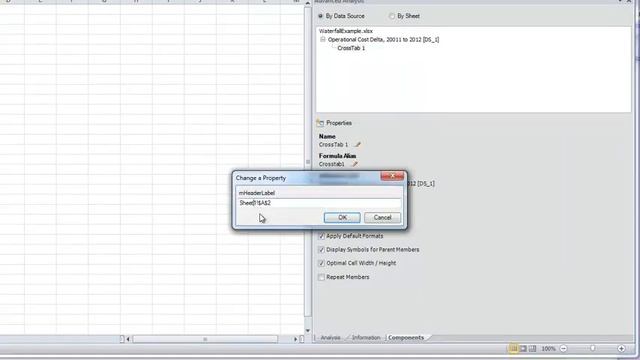Viewport: 640px width, 360px height.
Task: Close the Change a Property dialog
Action: pyautogui.click(x=392, y=176)
